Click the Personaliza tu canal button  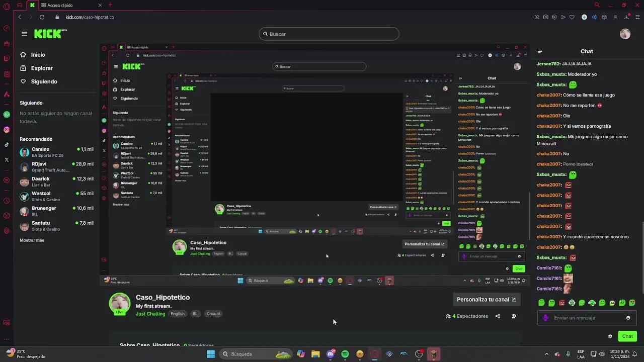point(486,299)
